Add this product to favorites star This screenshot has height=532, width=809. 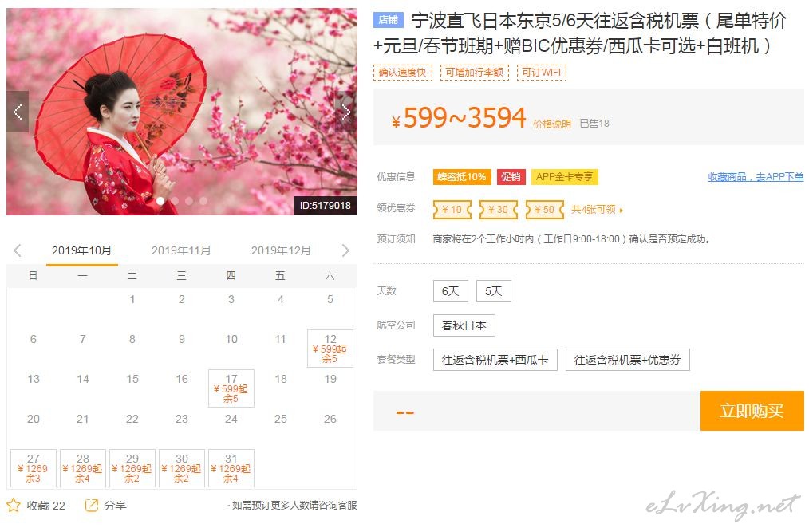tap(14, 505)
